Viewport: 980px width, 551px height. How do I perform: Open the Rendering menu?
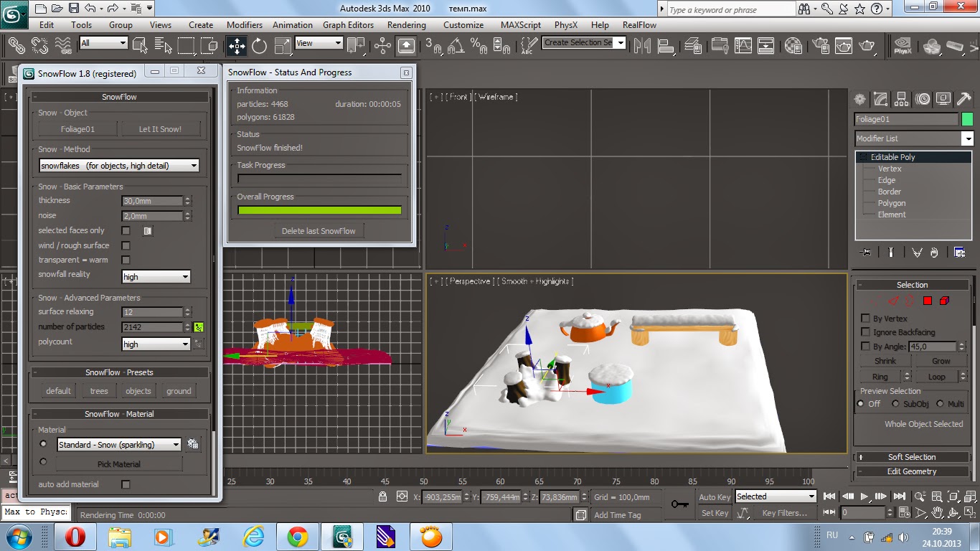pos(406,24)
